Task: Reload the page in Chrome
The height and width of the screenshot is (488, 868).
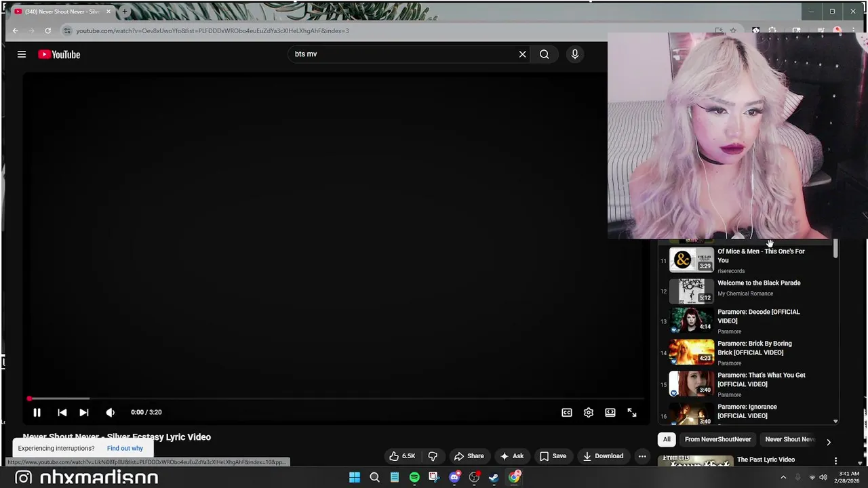Action: [47, 30]
